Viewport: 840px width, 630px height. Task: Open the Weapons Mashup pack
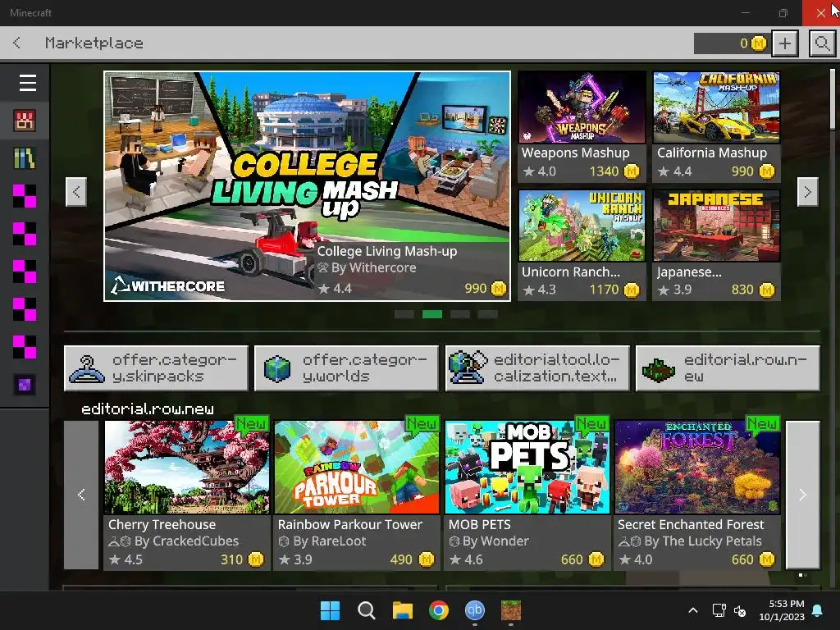582,126
